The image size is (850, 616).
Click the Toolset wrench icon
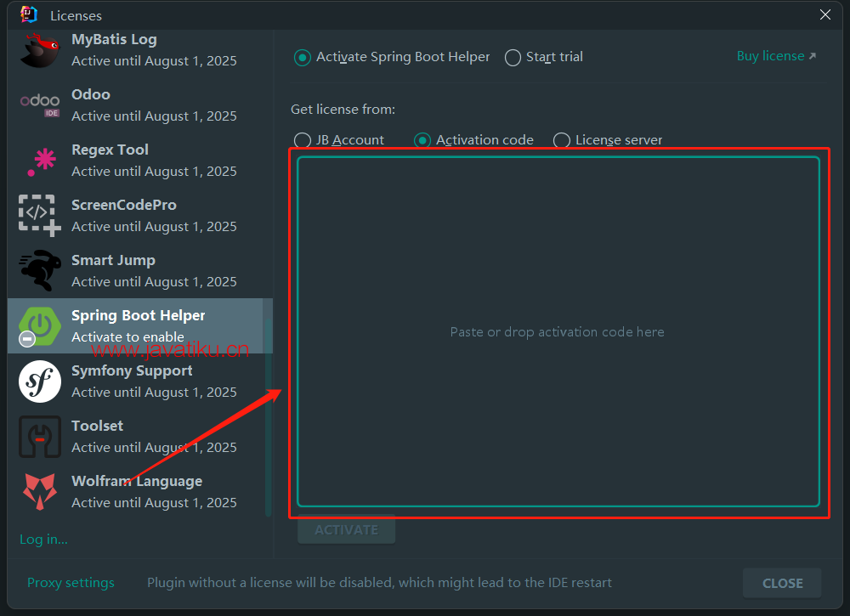coord(40,437)
